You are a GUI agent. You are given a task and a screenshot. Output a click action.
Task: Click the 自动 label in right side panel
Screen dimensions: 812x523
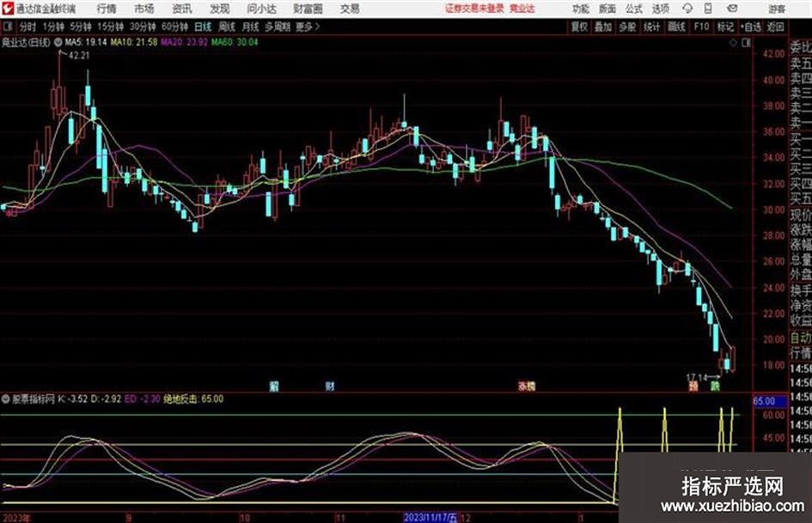coord(801,338)
